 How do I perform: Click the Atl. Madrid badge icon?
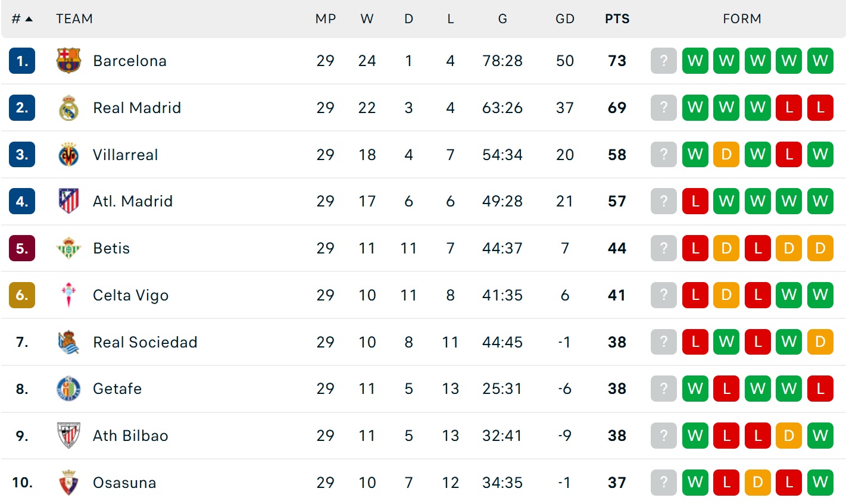[x=68, y=201]
